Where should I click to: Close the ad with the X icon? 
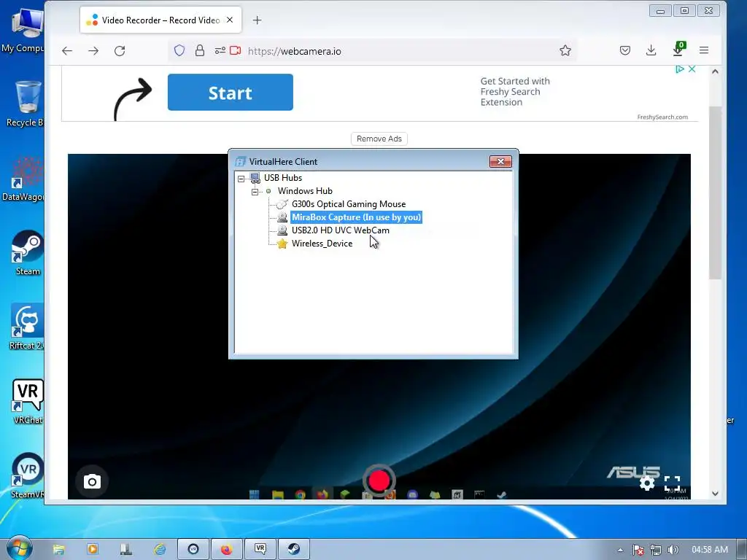[x=692, y=69]
